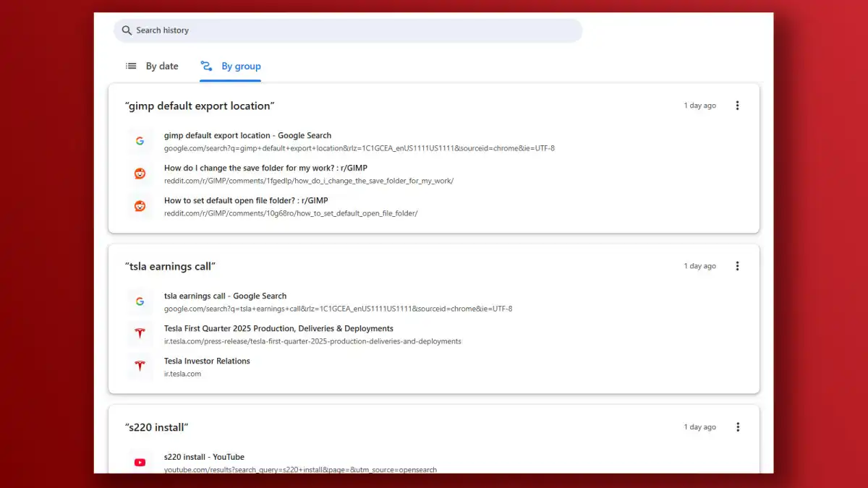Screen dimensions: 868x488
Task: Open more options for s220 install group
Action: [x=737, y=427]
